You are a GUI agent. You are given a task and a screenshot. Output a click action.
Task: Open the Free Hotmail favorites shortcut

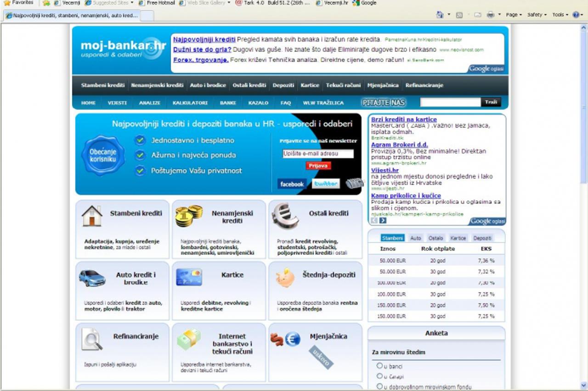click(x=157, y=3)
